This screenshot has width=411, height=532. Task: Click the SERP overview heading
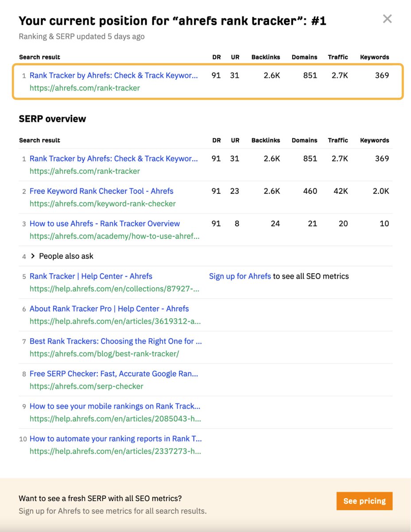pyautogui.click(x=52, y=119)
